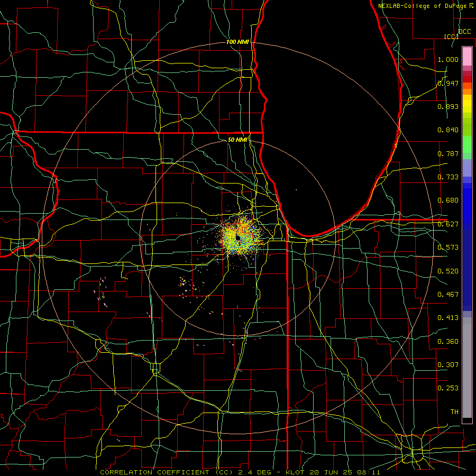This screenshot has height=476, width=476.
Task: Pick the gray segment of the color bar
Action: [x=467, y=368]
